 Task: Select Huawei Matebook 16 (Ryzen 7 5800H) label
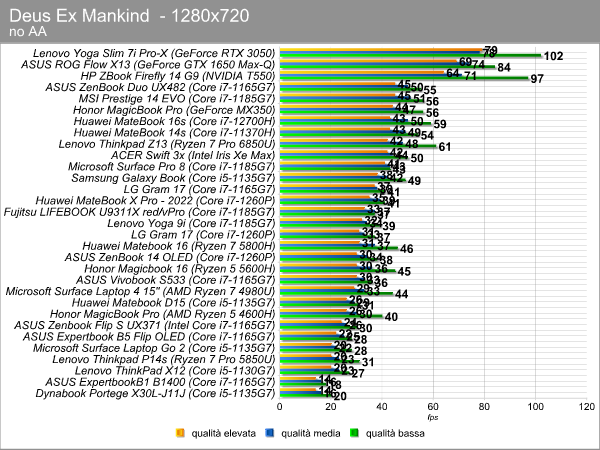click(x=179, y=246)
